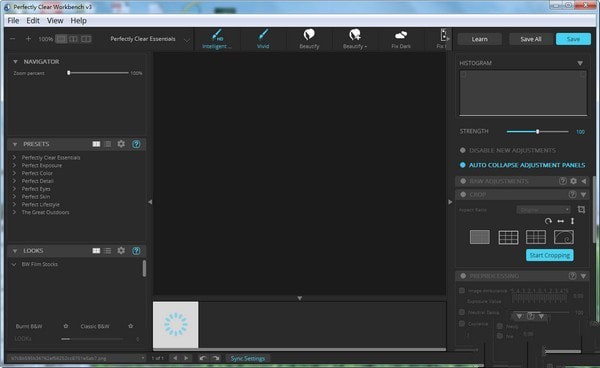This screenshot has height=368, width=600.
Task: Enable the Raw Adjustments panel toggle
Action: (x=463, y=181)
